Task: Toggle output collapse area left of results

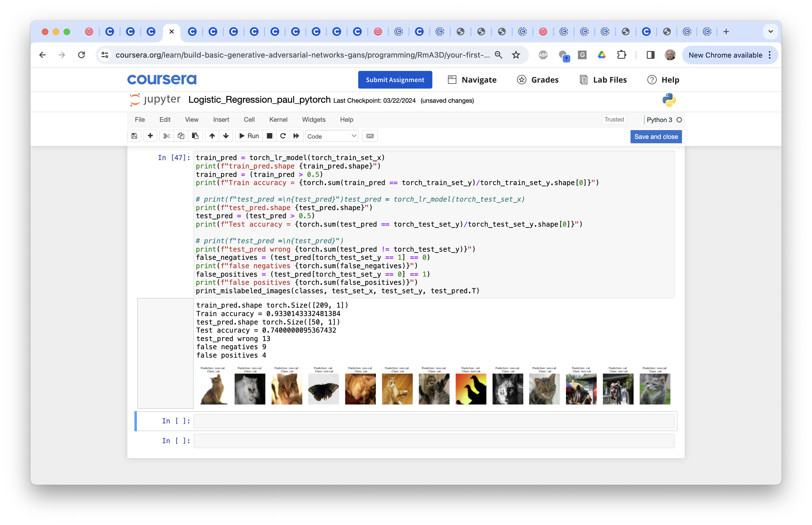Action: [165, 353]
